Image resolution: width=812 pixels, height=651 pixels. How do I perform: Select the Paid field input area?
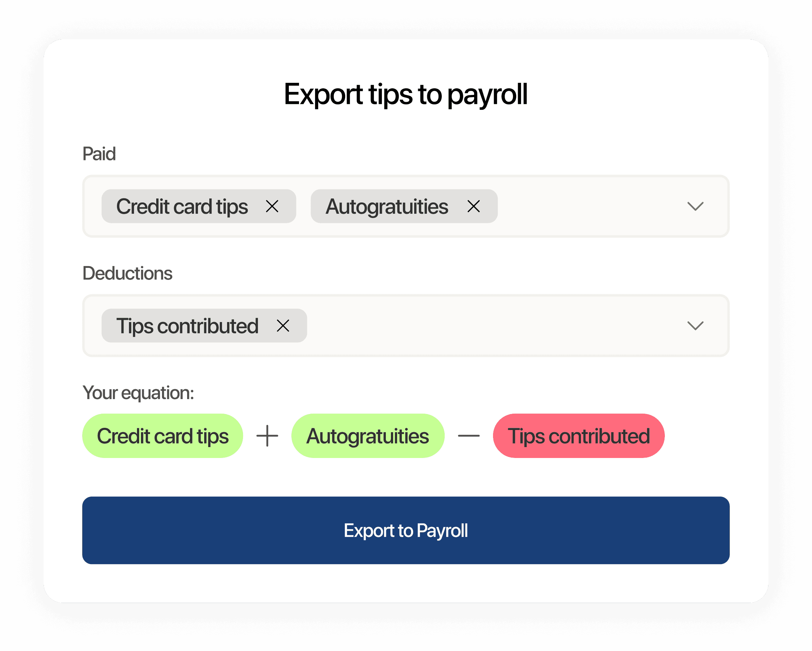coord(406,205)
